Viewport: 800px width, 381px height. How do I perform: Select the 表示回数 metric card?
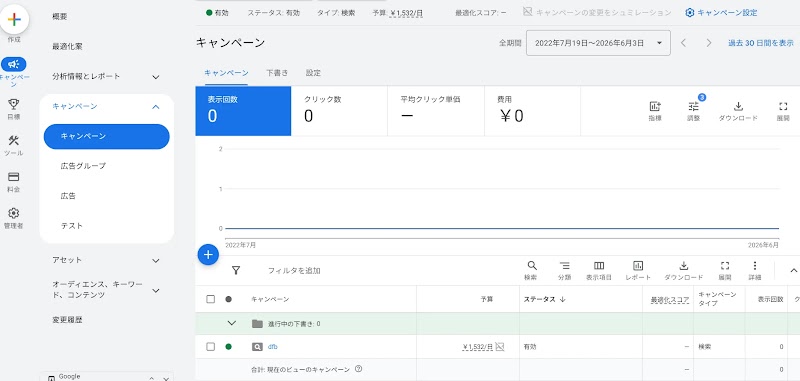pyautogui.click(x=243, y=111)
